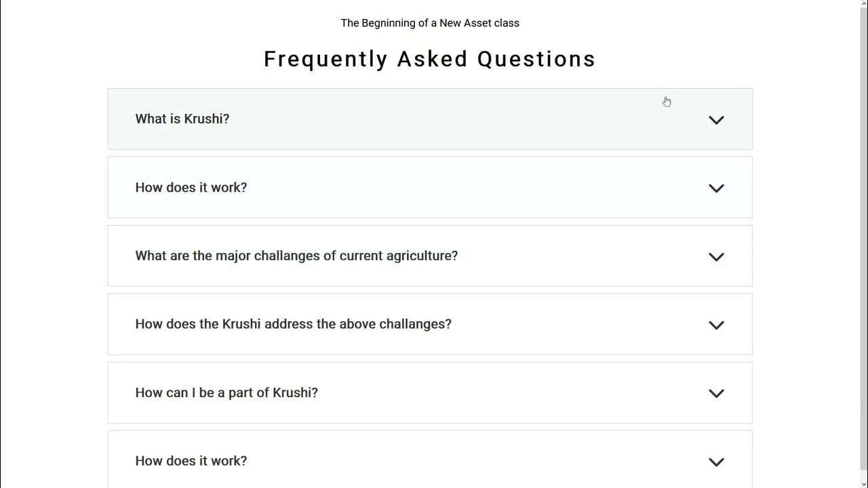868x488 pixels.
Task: Click the chevron icon under What is Krushi? row
Action: point(716,188)
